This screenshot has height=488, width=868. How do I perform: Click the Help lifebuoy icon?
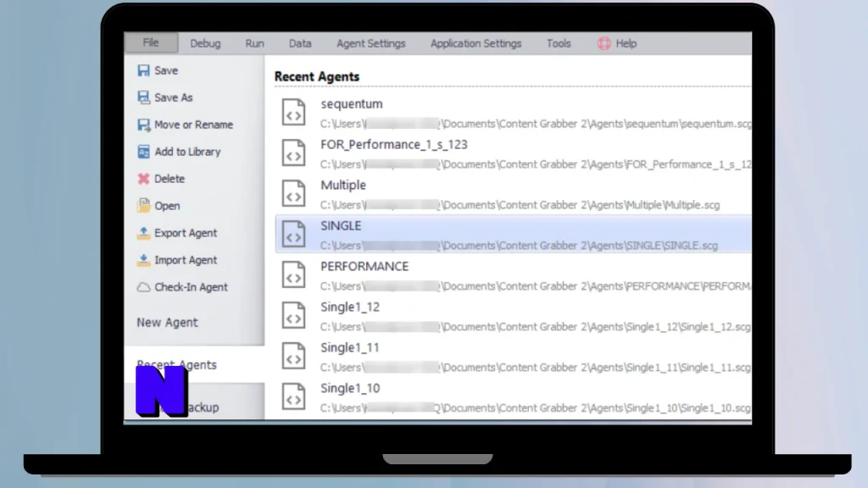point(604,43)
